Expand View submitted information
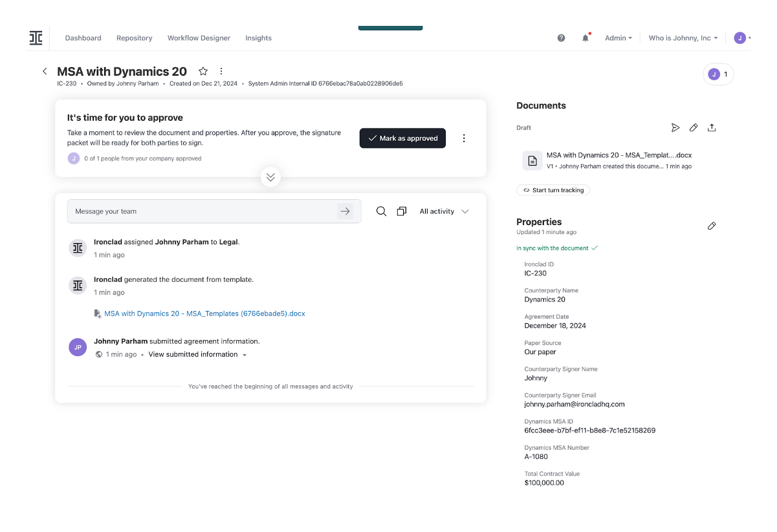Image resolution: width=777 pixels, height=532 pixels. (197, 354)
